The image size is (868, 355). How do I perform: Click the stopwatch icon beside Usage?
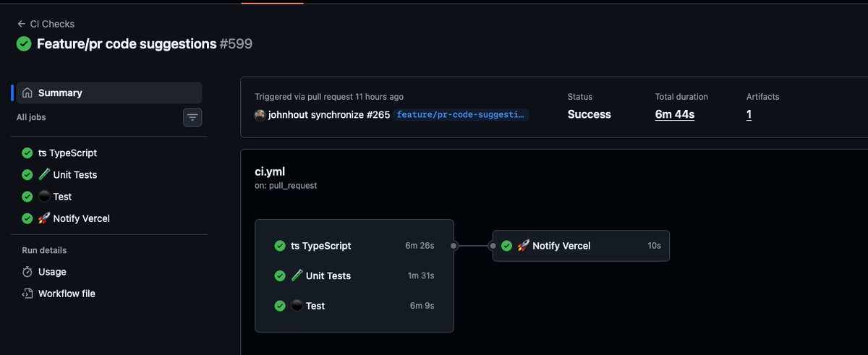(27, 272)
